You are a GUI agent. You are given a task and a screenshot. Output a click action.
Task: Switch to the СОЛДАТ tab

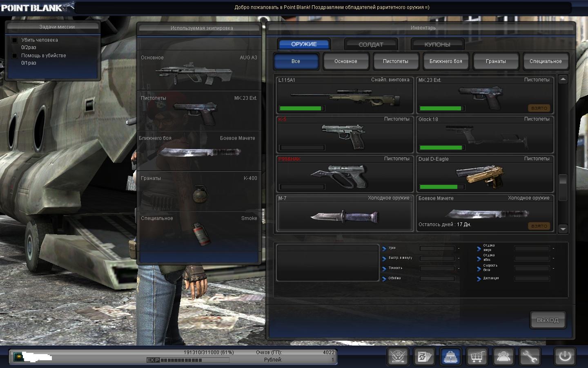coord(371,44)
